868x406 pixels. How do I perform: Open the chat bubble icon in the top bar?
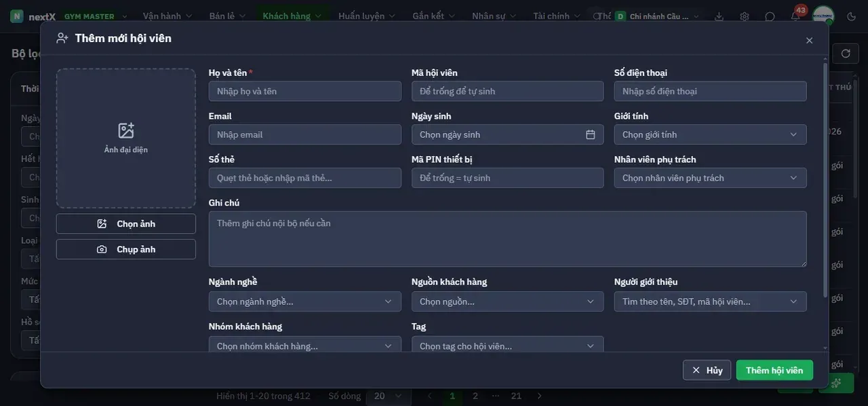click(x=770, y=16)
